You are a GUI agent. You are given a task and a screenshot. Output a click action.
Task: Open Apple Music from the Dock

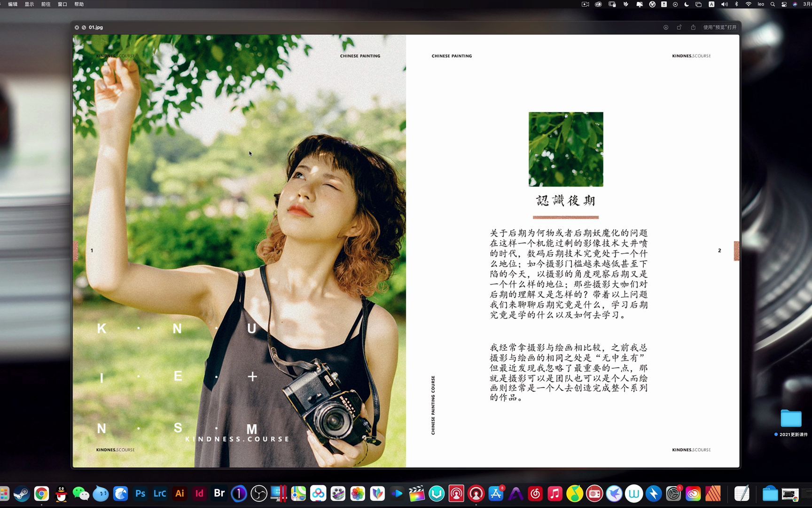(x=555, y=493)
